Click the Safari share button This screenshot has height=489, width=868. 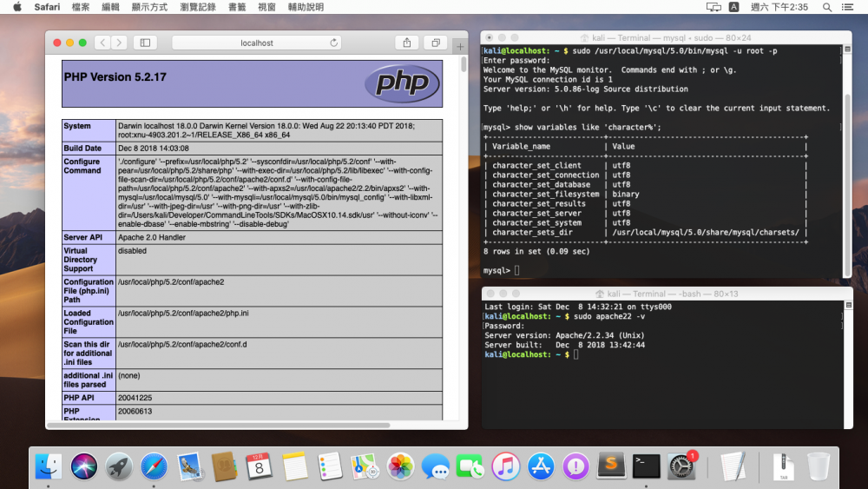[407, 43]
